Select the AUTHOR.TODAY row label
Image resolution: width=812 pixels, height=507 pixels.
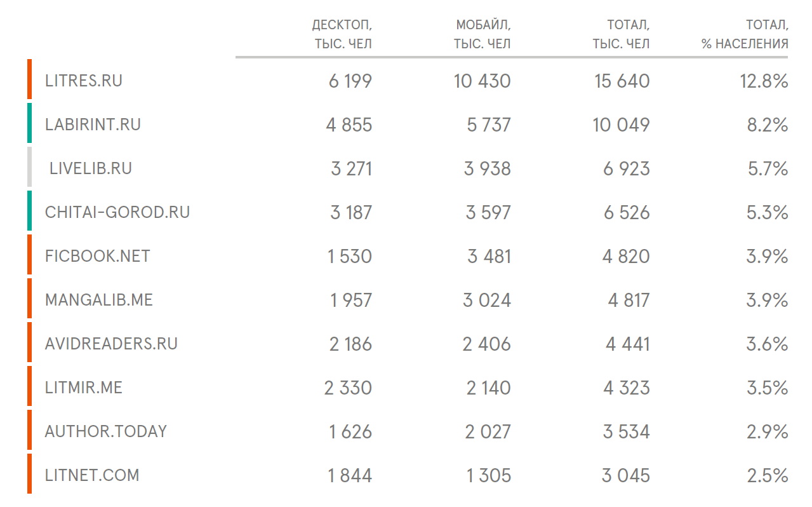105,431
